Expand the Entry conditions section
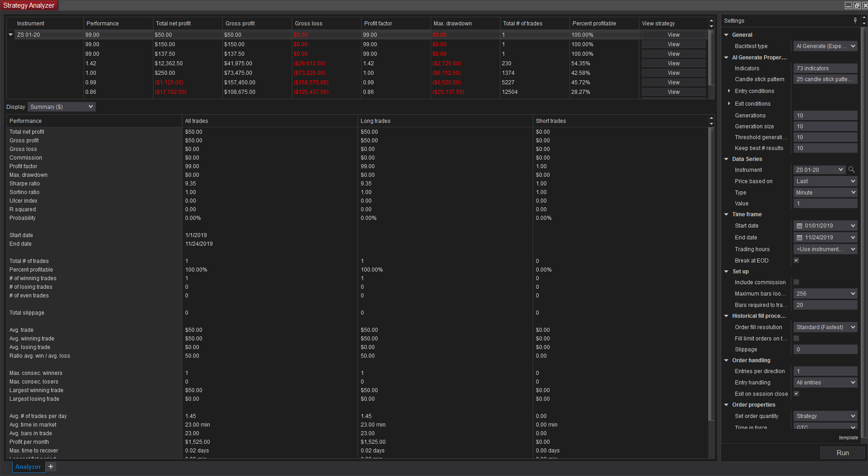868x476 pixels. point(729,91)
